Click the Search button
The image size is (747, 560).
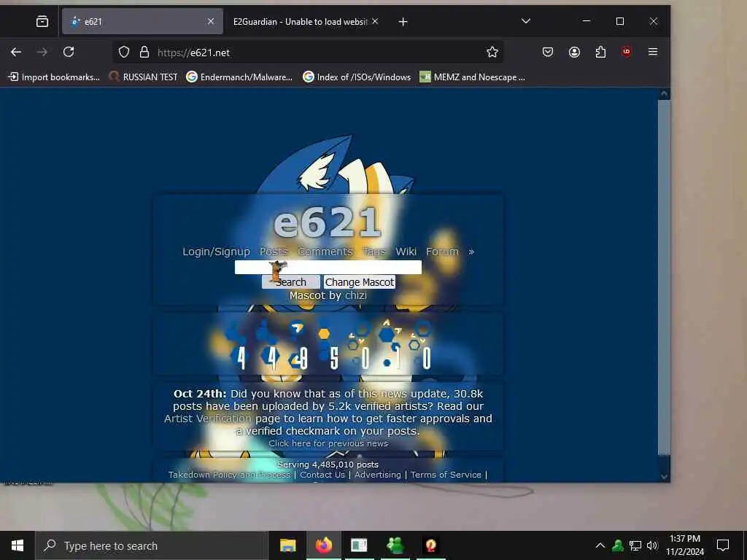click(x=290, y=282)
